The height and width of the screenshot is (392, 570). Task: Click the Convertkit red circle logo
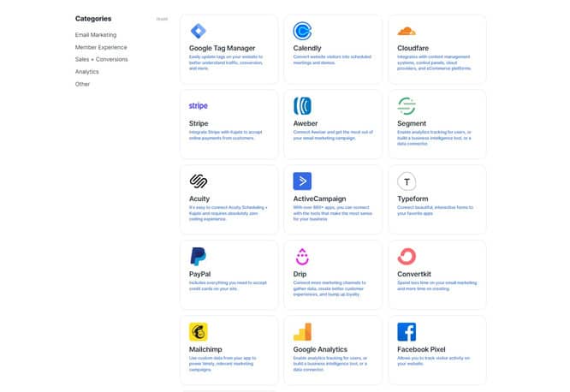407,257
